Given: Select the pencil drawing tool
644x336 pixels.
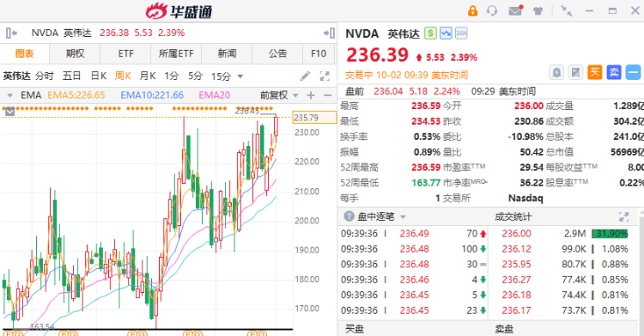Looking at the screenshot, I should pyautogui.click(x=305, y=76).
